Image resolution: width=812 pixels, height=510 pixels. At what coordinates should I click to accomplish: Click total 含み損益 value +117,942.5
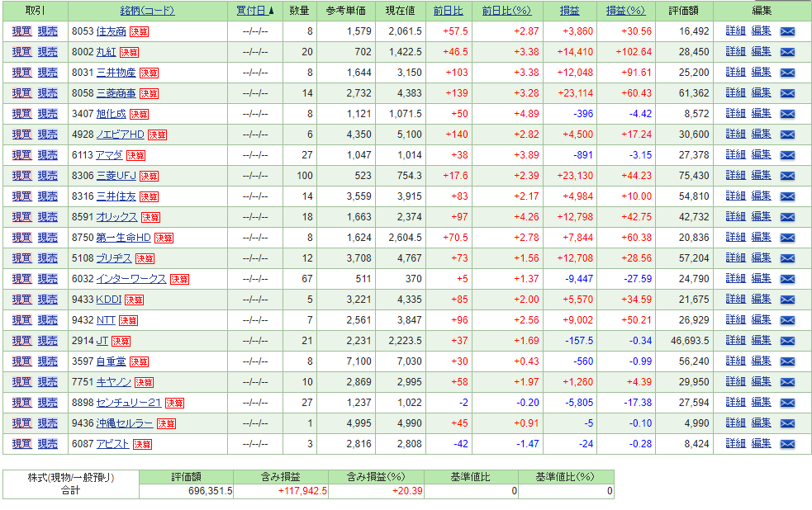pyautogui.click(x=302, y=491)
